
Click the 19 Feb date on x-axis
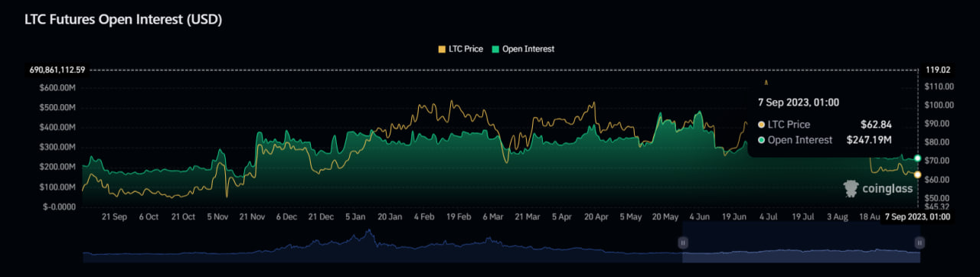point(459,217)
